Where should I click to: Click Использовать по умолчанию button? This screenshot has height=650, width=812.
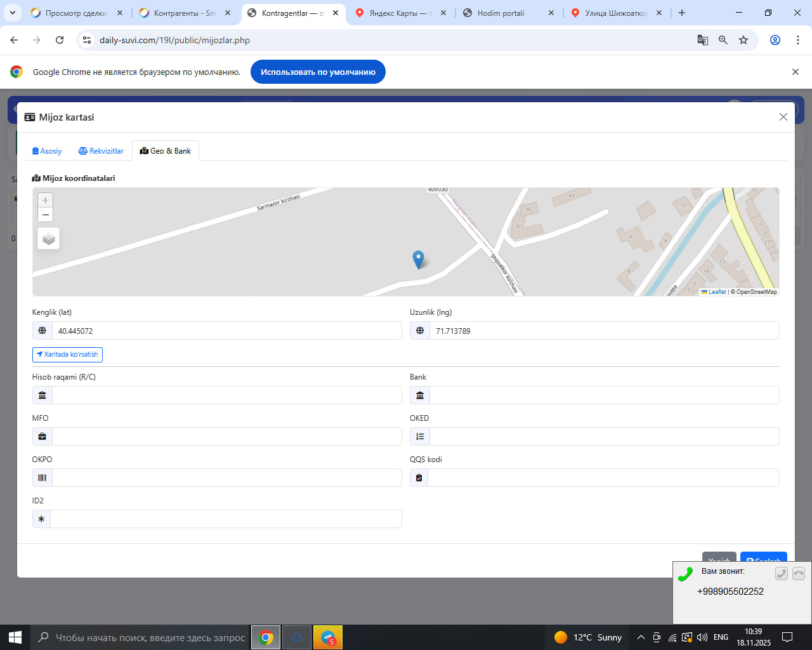318,72
